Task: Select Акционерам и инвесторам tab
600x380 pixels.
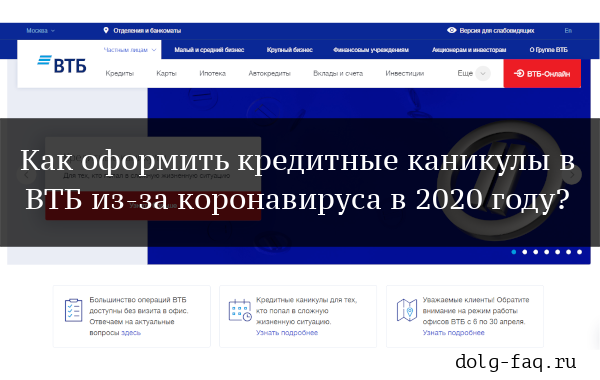Action: [469, 50]
